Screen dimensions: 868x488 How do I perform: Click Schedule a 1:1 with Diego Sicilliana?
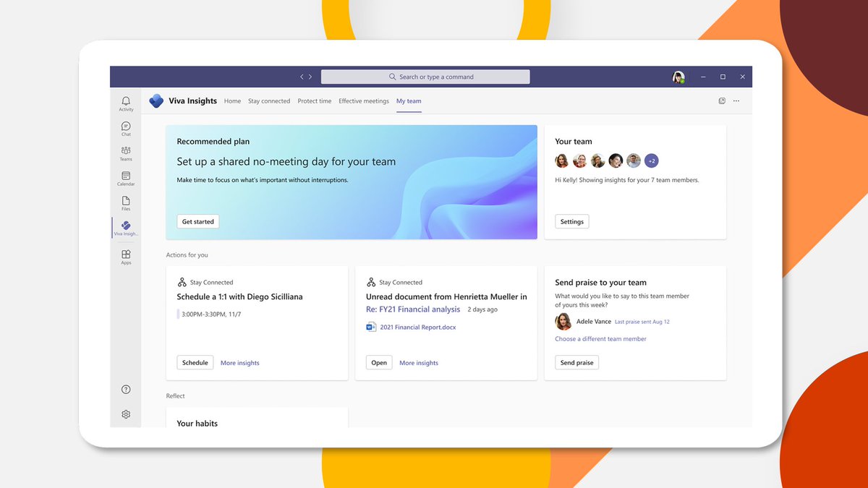pyautogui.click(x=239, y=297)
